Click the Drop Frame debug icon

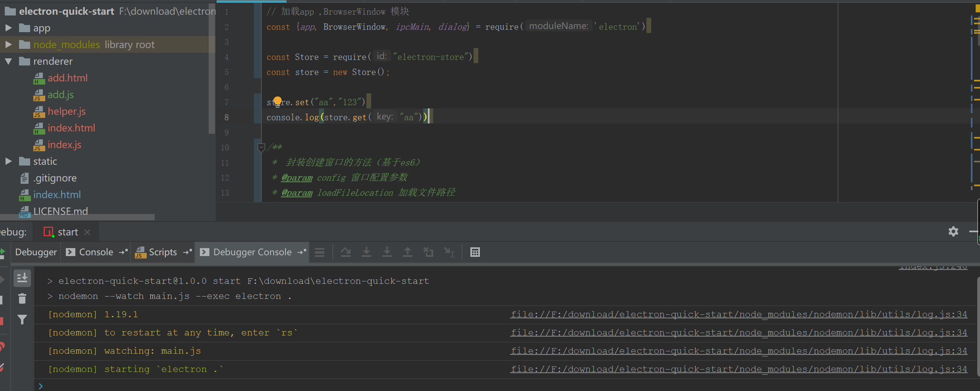click(x=428, y=252)
